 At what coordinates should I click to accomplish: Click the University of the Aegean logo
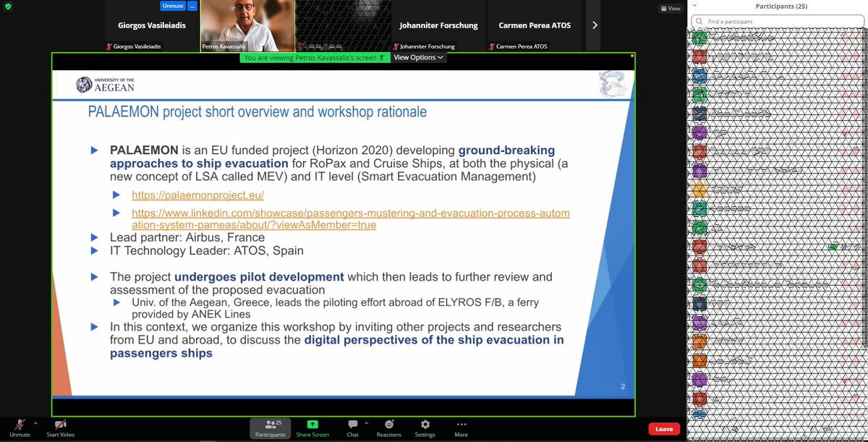104,85
